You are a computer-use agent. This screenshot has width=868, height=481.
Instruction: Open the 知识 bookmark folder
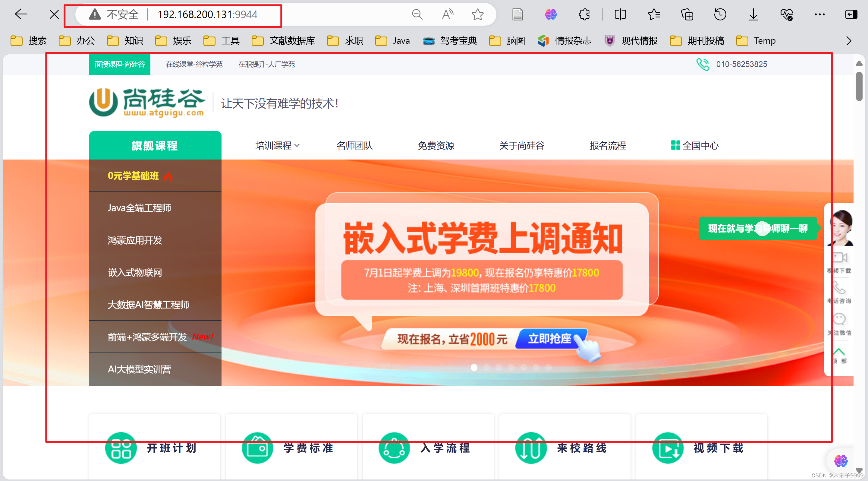click(125, 41)
